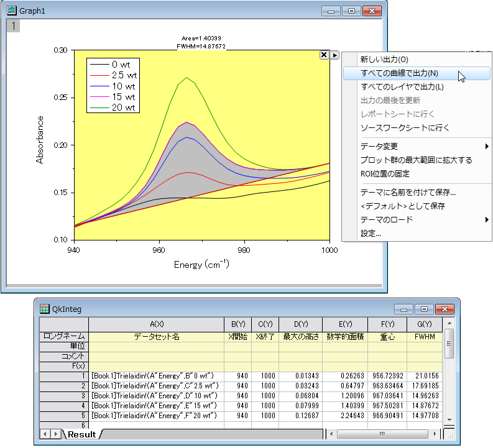
Task: Click the horizontal scrollbar thumb in QkInteg
Action: click(x=382, y=434)
